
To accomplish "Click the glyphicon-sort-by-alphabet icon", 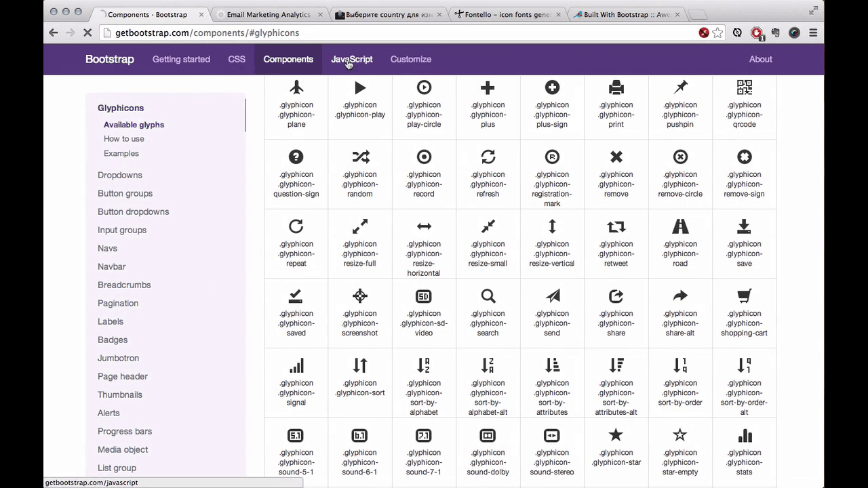I will [424, 366].
